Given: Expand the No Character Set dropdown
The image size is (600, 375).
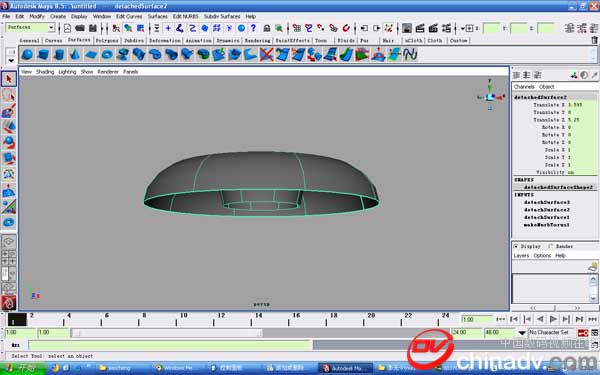Looking at the screenshot, I should (x=522, y=333).
